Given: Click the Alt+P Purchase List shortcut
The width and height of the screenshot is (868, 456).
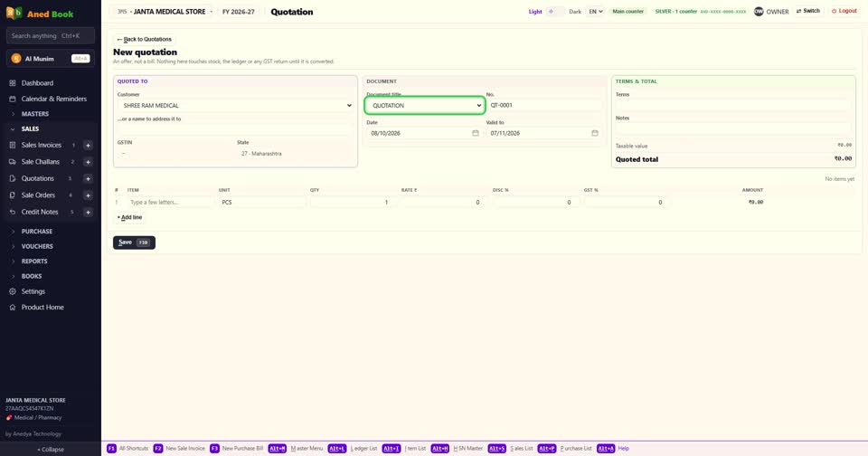Looking at the screenshot, I should [x=564, y=448].
